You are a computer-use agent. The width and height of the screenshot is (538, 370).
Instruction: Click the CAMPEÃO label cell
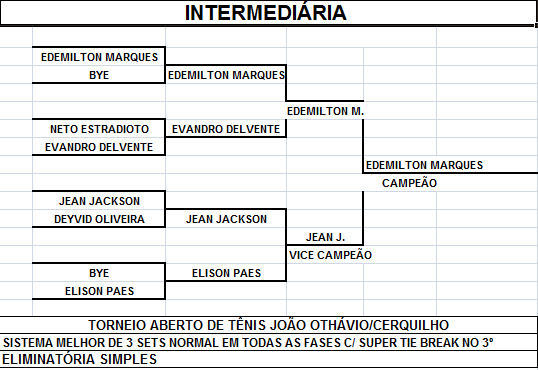click(x=409, y=183)
